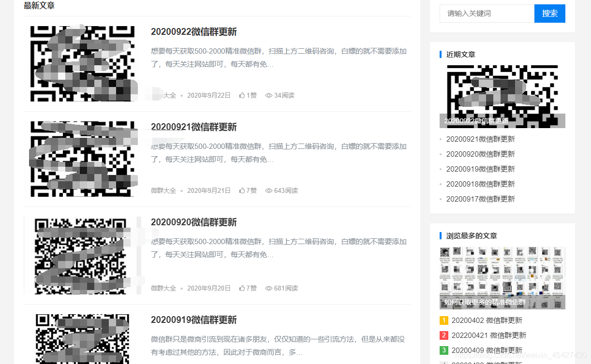Click the 搜索 search button
591x364 pixels.
[x=550, y=14]
